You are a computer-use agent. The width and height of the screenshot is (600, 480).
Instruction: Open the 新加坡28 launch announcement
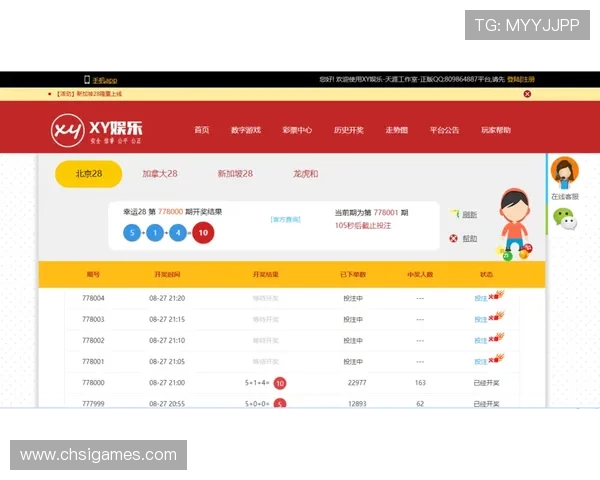89,94
